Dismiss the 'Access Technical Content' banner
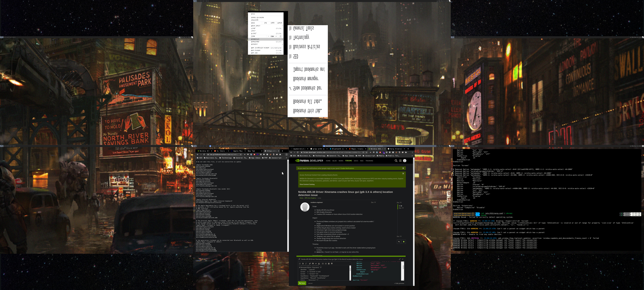644x290 pixels. click(x=403, y=173)
